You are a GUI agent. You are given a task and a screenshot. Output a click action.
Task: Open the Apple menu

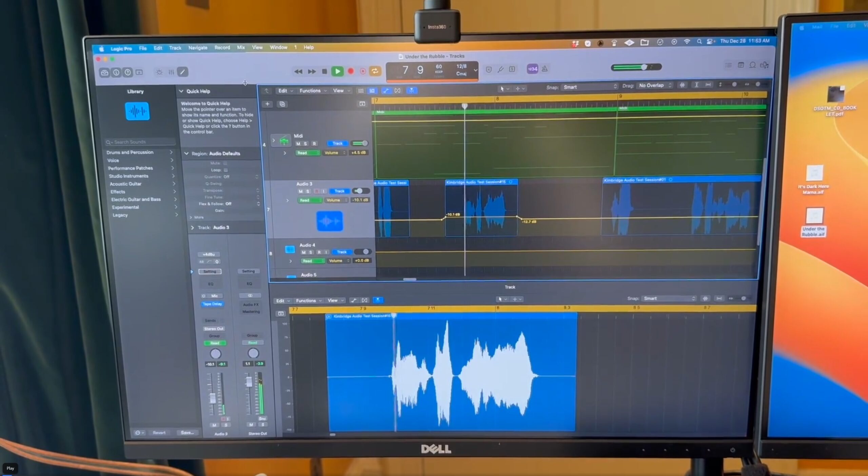[101, 49]
